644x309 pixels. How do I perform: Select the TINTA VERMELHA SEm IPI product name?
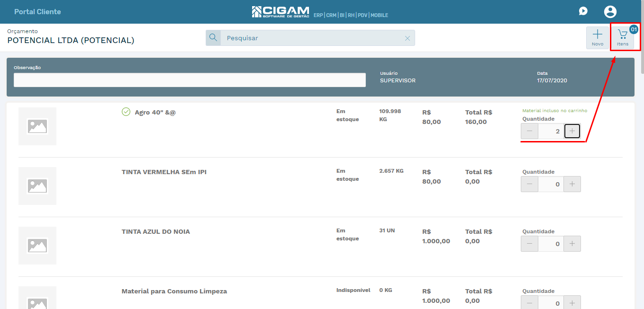click(x=164, y=172)
